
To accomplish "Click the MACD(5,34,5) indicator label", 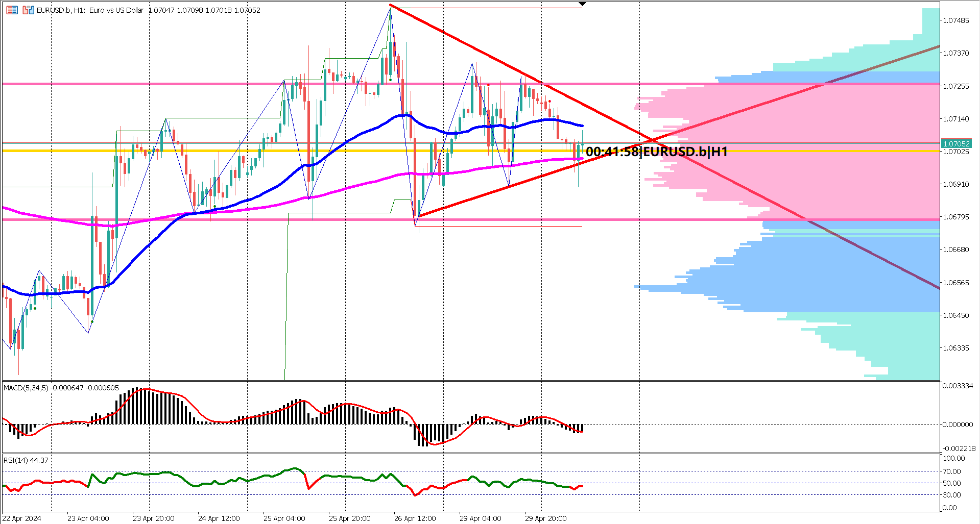I will pos(25,388).
